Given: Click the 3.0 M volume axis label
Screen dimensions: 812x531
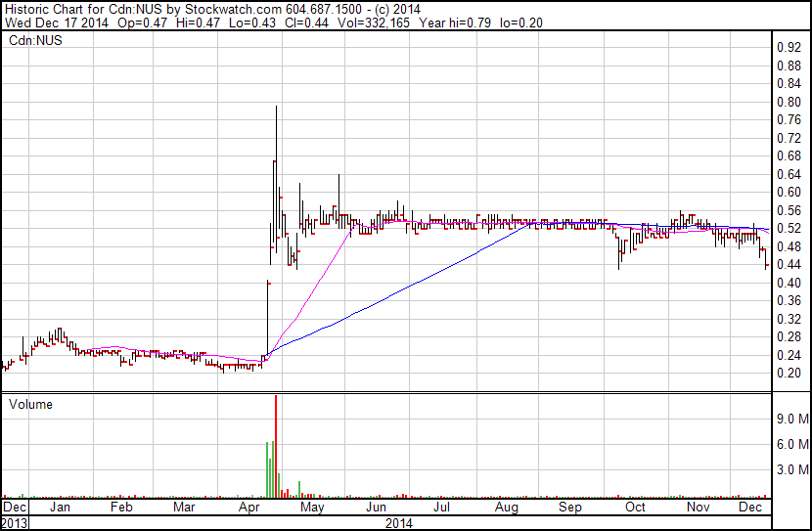Looking at the screenshot, I should [790, 470].
